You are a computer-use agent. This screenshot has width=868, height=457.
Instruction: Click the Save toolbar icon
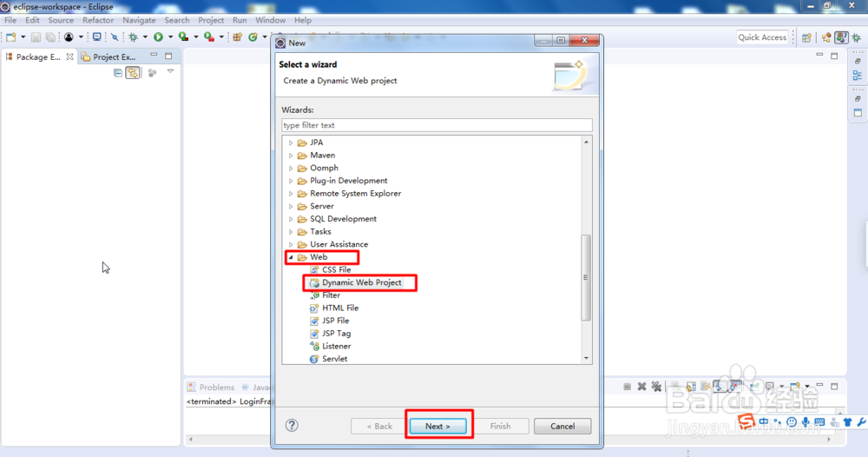pos(36,37)
